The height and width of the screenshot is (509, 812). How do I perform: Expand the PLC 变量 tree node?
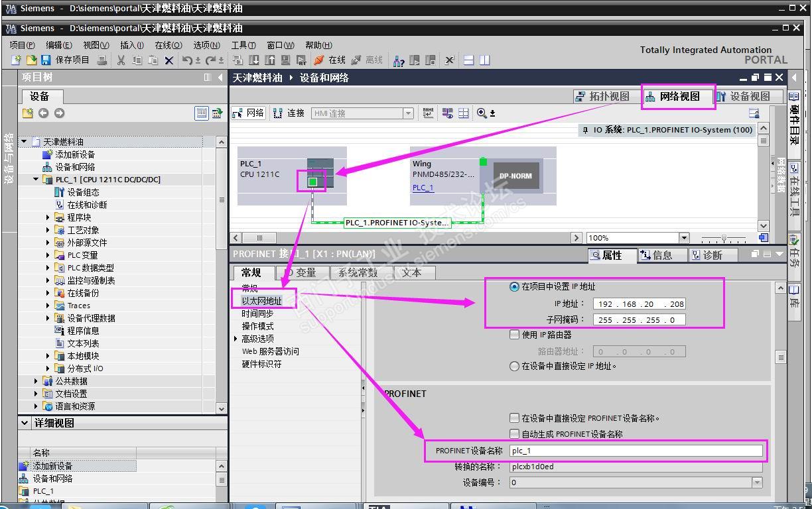[48, 255]
